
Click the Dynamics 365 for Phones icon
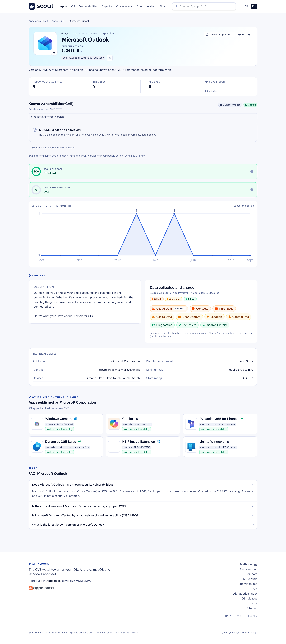[x=191, y=424]
